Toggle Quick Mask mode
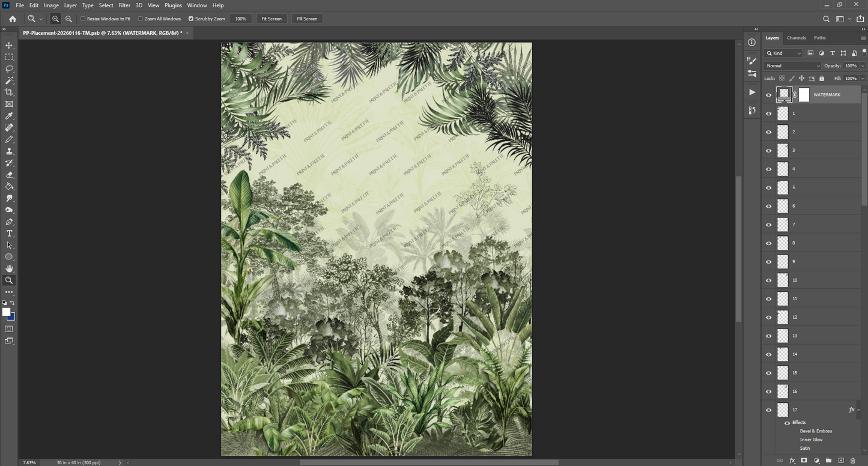The image size is (868, 466). 9,329
